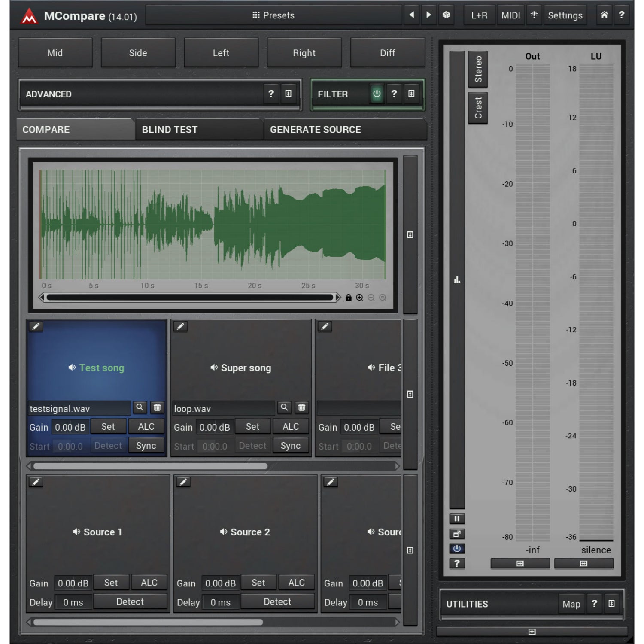Click the randomize dice icon
Image resolution: width=644 pixels, height=644 pixels.
pos(446,15)
